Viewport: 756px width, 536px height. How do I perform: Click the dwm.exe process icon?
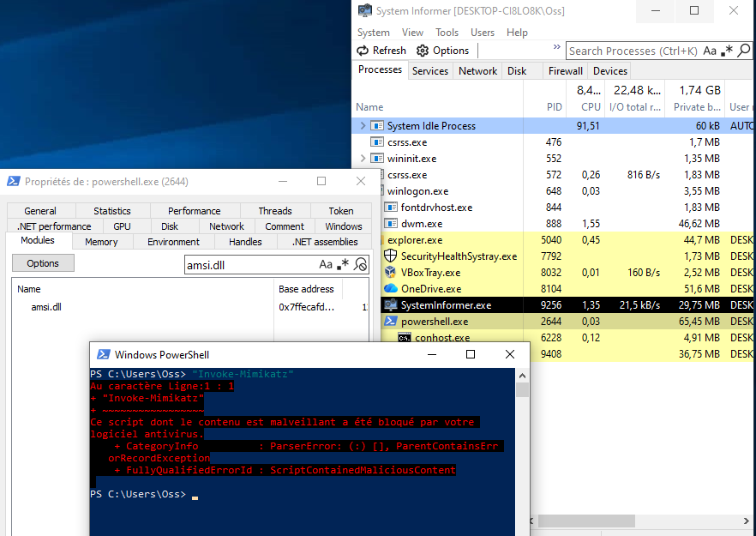pos(390,224)
